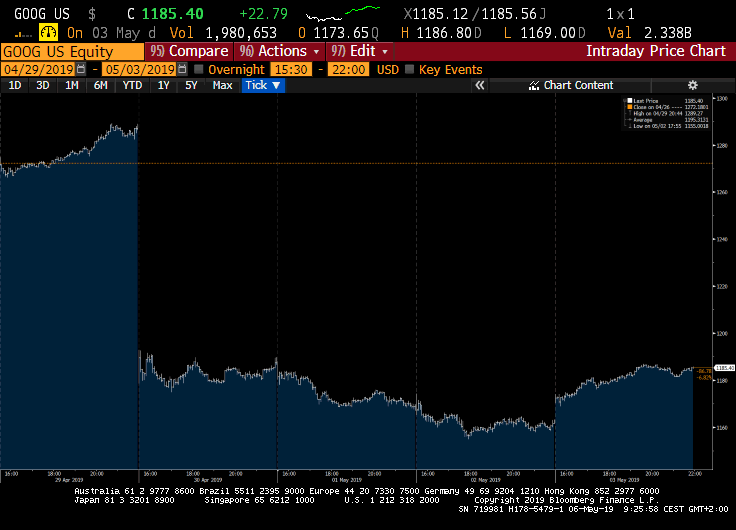The width and height of the screenshot is (736, 530).
Task: Click the orange percent change tag on chart
Action: tap(704, 377)
